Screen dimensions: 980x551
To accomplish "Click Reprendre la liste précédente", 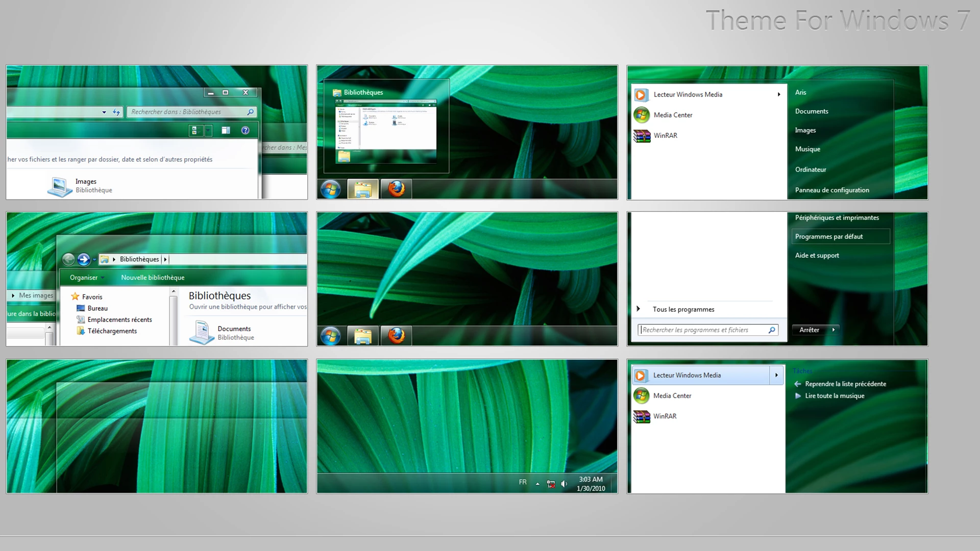I will [845, 384].
